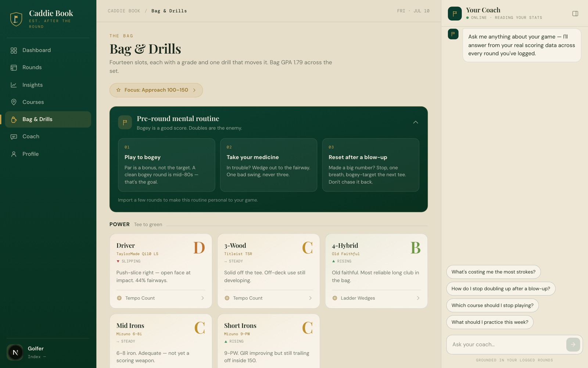Click the flag icon in mental routine card

[125, 122]
